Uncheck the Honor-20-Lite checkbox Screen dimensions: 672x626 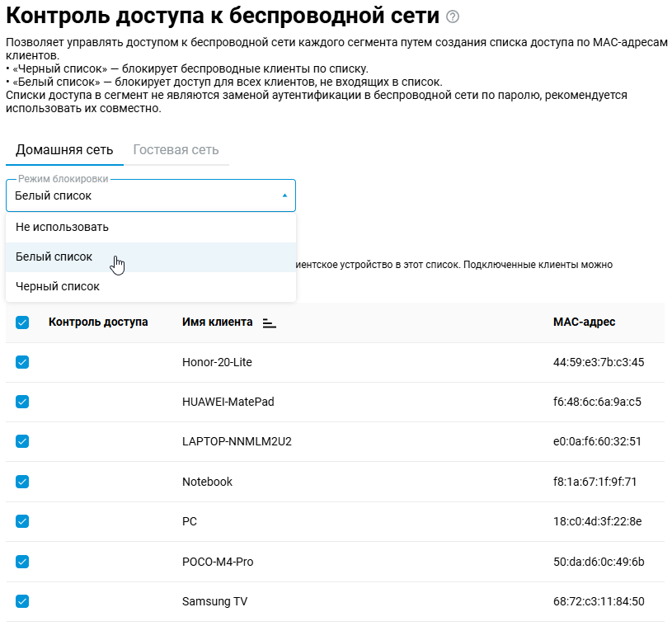[22, 362]
